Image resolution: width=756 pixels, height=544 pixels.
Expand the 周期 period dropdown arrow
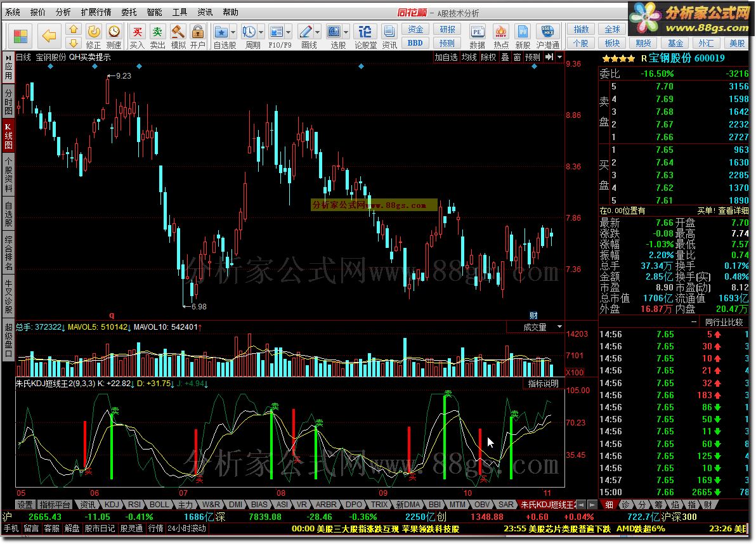(x=261, y=33)
